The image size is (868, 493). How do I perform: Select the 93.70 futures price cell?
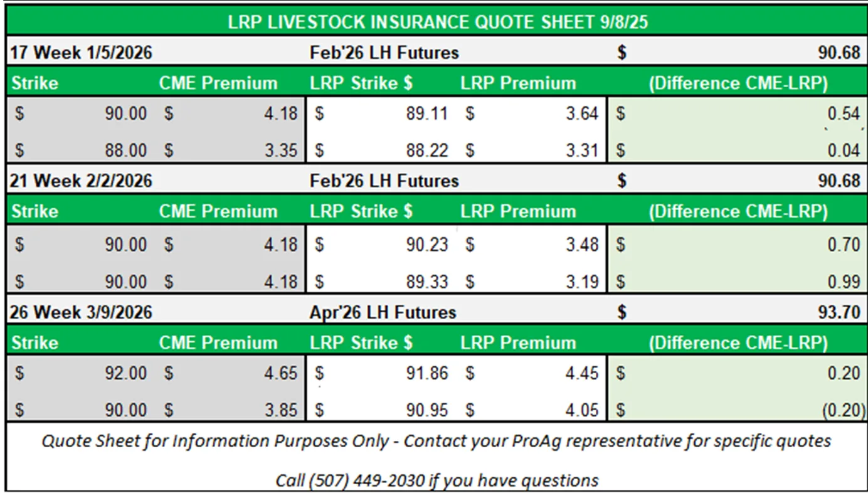pyautogui.click(x=839, y=312)
